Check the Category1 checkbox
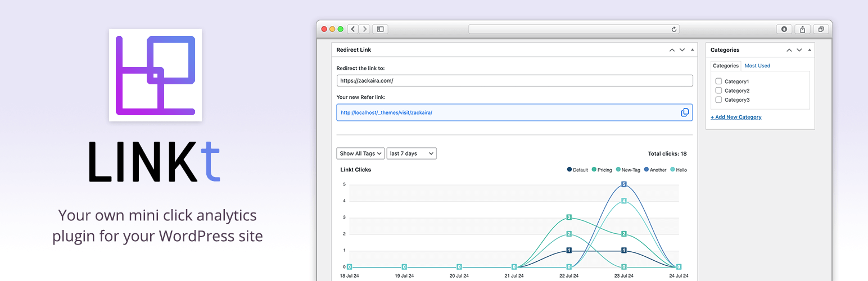The height and width of the screenshot is (281, 868). [x=718, y=81]
